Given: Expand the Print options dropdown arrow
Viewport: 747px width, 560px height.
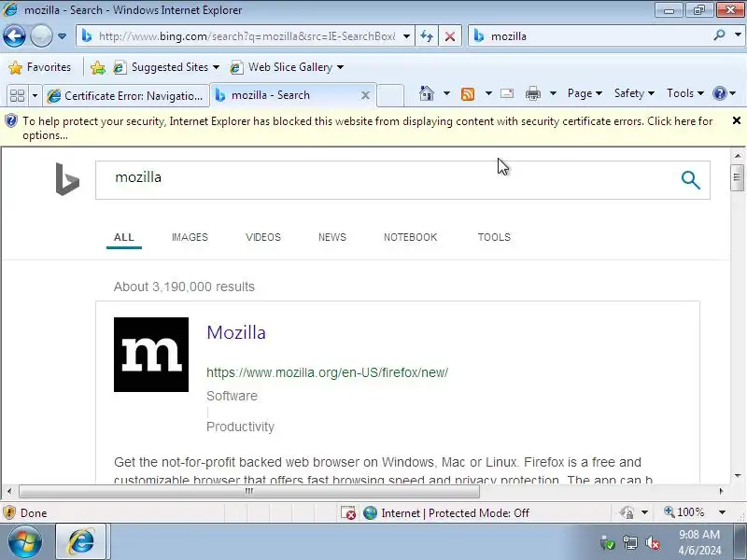Looking at the screenshot, I should point(553,93).
